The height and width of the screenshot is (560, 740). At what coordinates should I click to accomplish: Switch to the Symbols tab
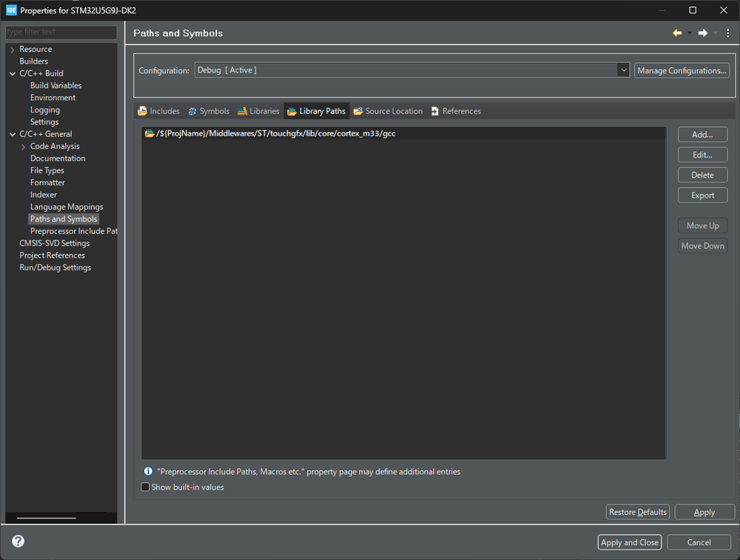(209, 111)
